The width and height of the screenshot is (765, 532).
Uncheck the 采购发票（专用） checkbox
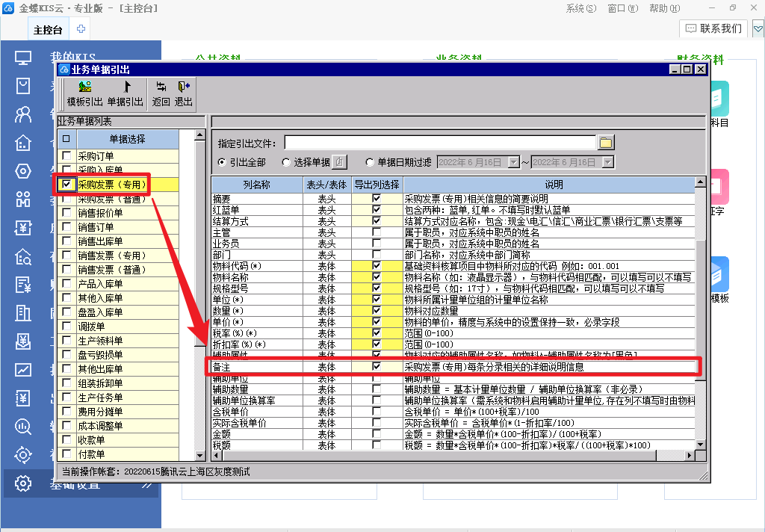pos(66,184)
